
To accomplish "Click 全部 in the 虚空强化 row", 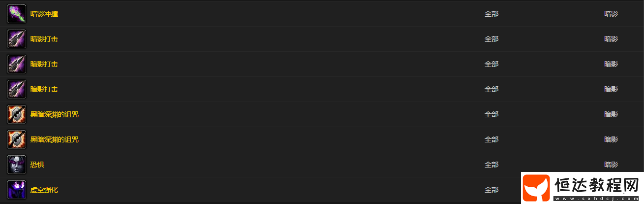I will pos(491,190).
